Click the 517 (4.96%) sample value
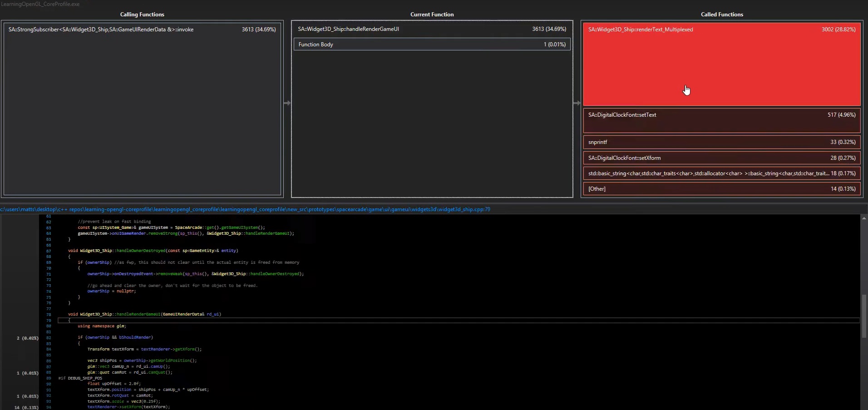The width and height of the screenshot is (868, 410). 842,115
